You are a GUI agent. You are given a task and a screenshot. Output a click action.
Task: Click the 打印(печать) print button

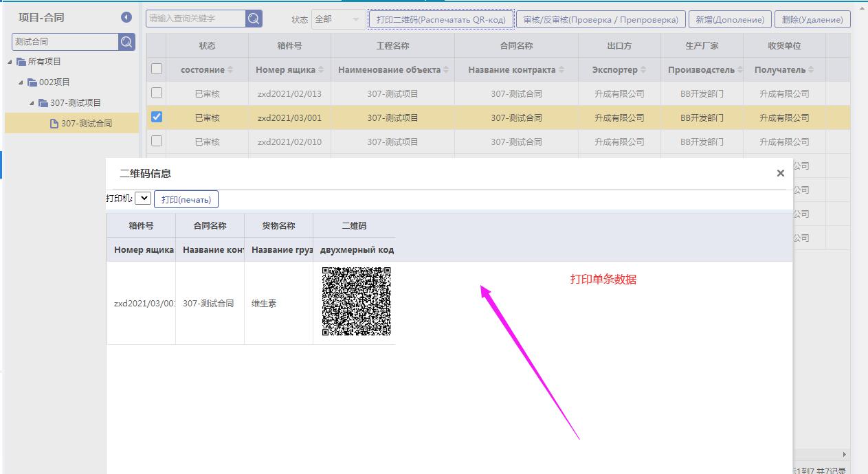186,199
